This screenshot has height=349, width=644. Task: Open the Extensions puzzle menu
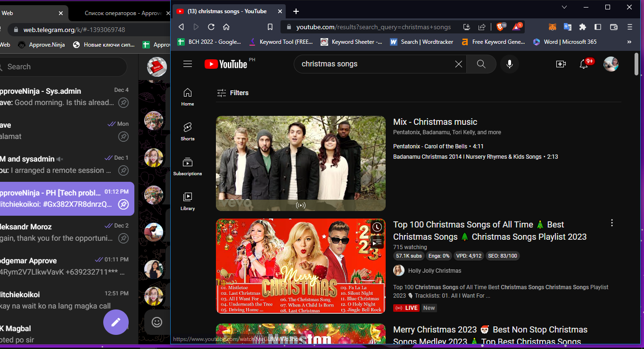click(x=583, y=27)
